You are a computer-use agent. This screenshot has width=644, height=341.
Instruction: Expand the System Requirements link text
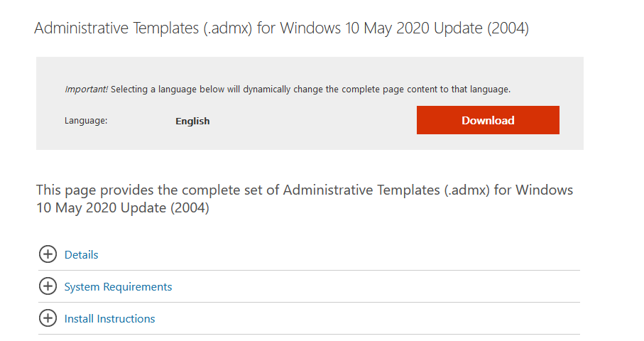[x=118, y=287]
